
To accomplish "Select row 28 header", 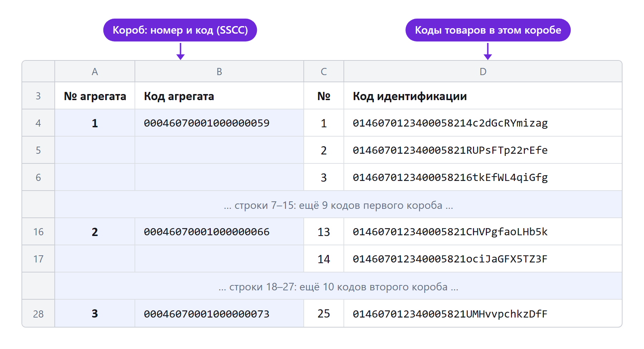I will (x=38, y=314).
